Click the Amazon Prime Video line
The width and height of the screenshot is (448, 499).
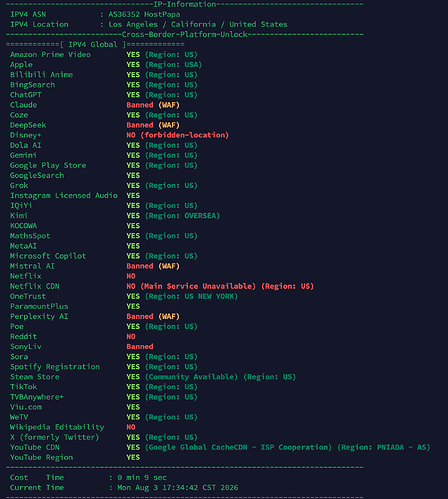(104, 55)
